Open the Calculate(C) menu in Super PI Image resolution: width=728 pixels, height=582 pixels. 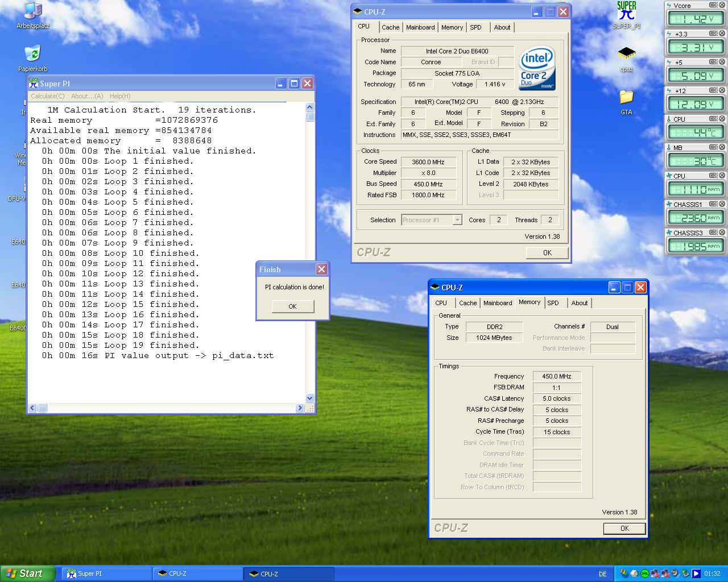click(48, 96)
